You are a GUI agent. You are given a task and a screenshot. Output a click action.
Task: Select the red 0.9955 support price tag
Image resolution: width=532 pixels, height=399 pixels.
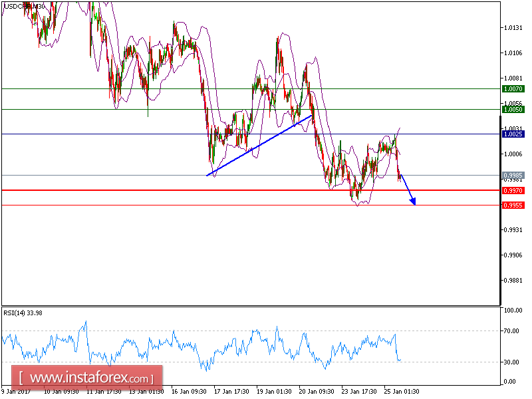point(513,205)
